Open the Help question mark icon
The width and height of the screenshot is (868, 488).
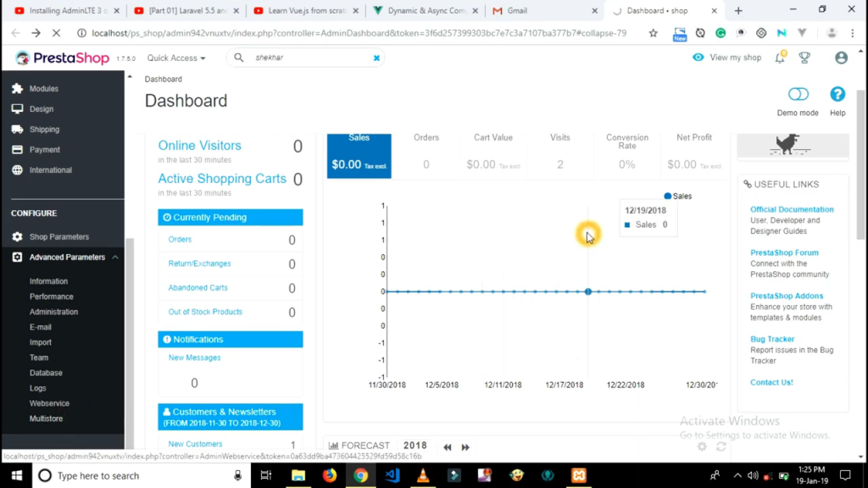(837, 95)
